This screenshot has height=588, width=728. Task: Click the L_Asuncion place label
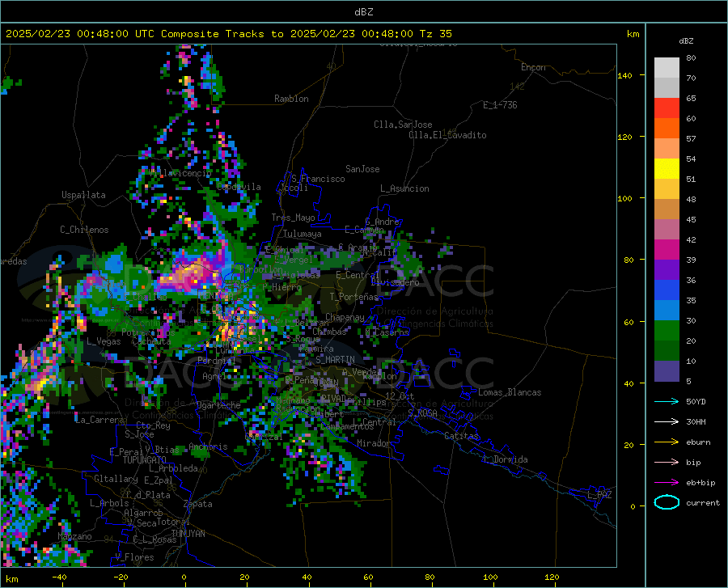(404, 188)
